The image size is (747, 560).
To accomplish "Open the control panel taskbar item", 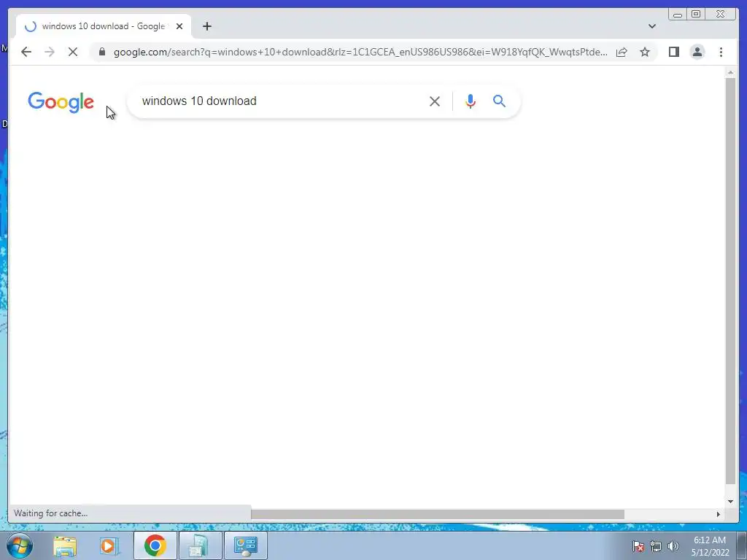I will (246, 545).
